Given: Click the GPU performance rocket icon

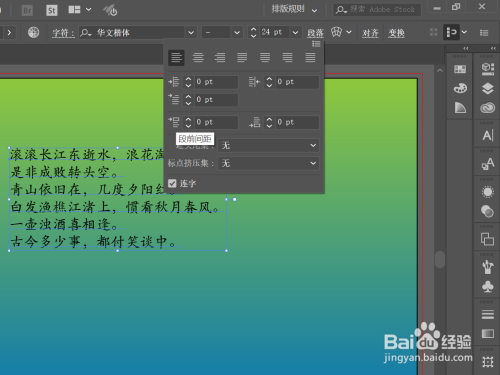Looking at the screenshot, I should point(110,10).
